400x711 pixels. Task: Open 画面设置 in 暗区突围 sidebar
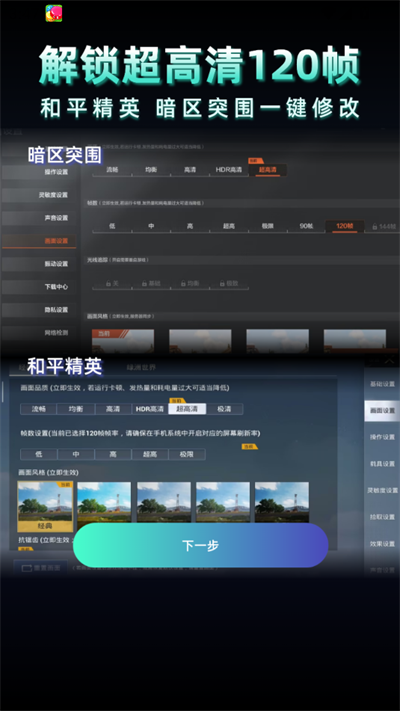click(x=39, y=241)
